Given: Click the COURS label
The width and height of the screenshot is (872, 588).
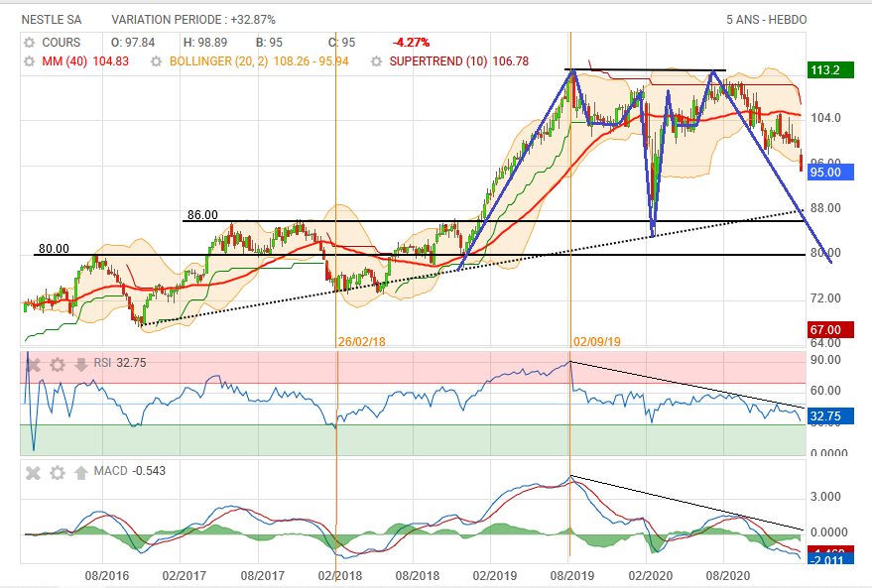Looking at the screenshot, I should [62, 43].
